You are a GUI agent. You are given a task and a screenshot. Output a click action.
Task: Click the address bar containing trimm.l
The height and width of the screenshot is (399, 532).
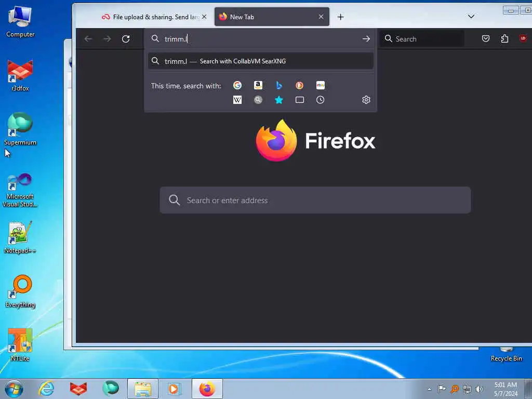pyautogui.click(x=261, y=39)
